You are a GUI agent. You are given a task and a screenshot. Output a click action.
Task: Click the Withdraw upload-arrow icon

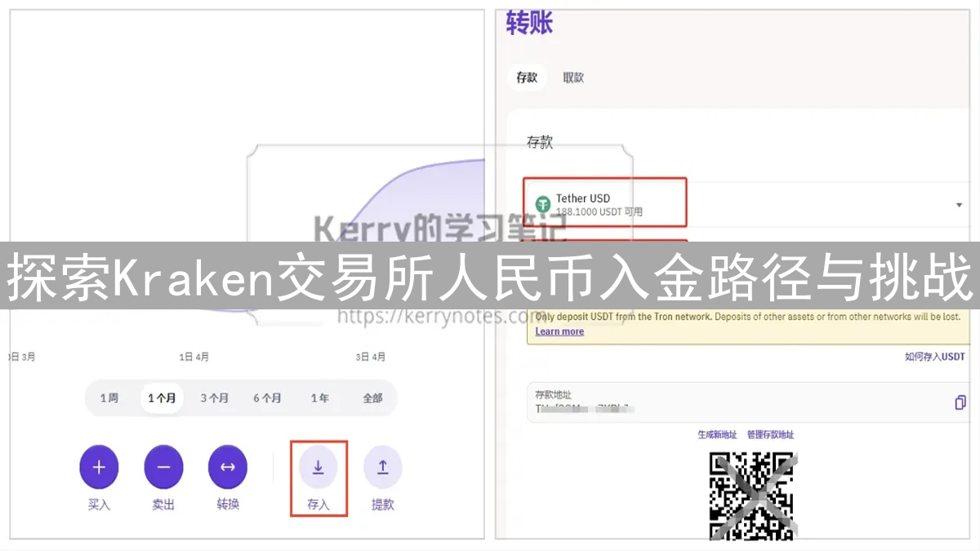383,468
